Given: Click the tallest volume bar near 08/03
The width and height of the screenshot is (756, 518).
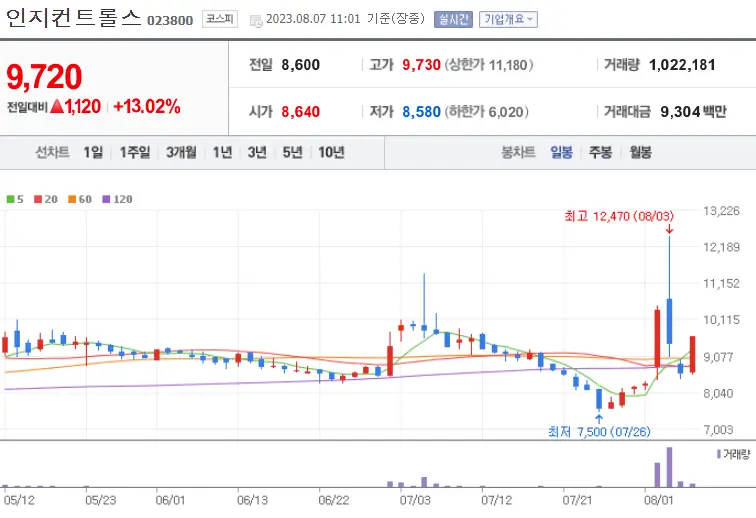Looking at the screenshot, I should click(669, 467).
